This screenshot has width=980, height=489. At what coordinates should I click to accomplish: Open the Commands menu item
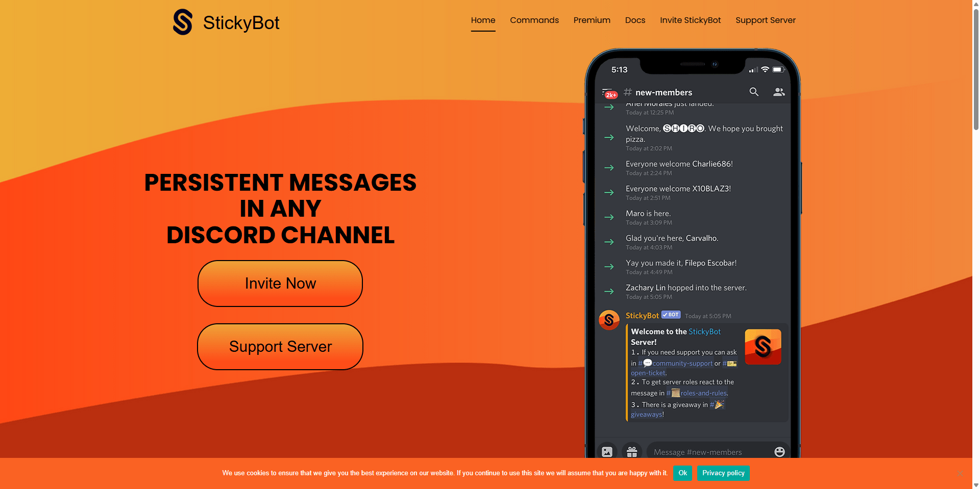pyautogui.click(x=534, y=20)
